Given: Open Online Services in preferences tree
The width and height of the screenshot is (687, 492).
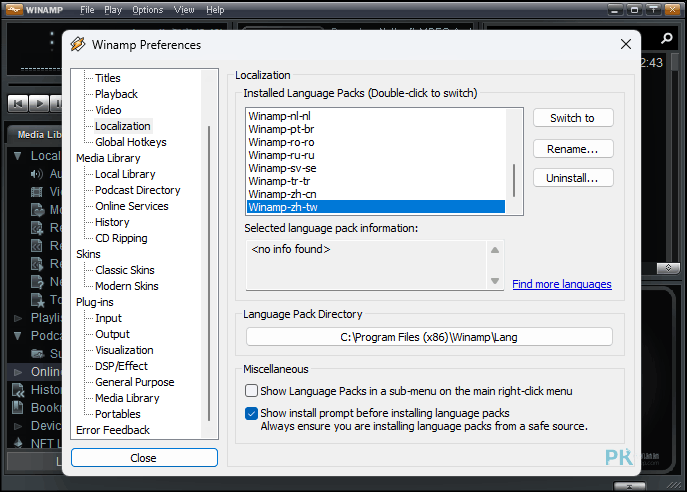Looking at the screenshot, I should point(132,206).
